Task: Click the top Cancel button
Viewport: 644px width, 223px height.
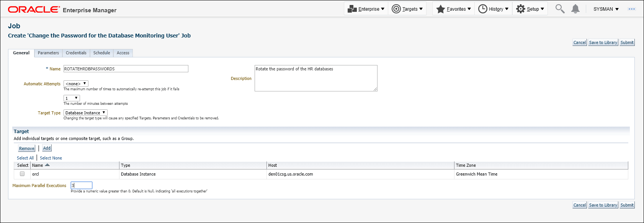Action: click(580, 42)
